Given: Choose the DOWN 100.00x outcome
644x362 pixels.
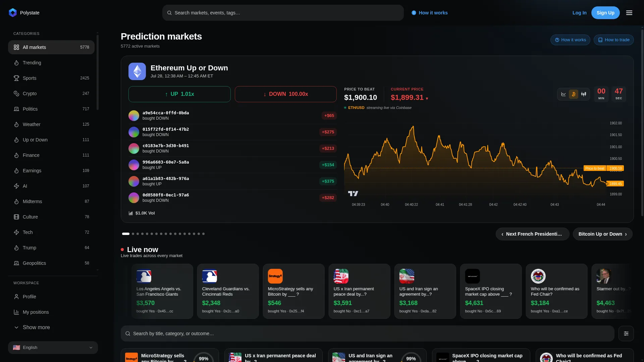Looking at the screenshot, I should pos(286,94).
